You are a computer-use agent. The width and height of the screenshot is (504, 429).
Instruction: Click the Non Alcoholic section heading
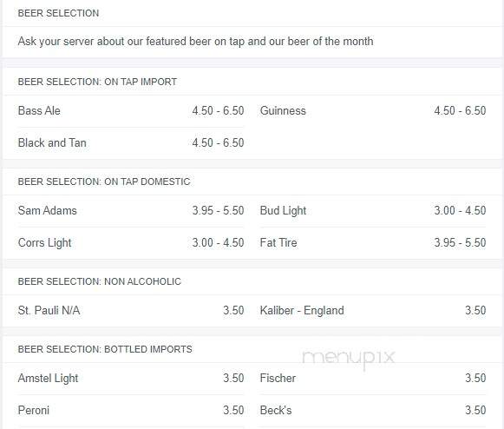(x=100, y=281)
